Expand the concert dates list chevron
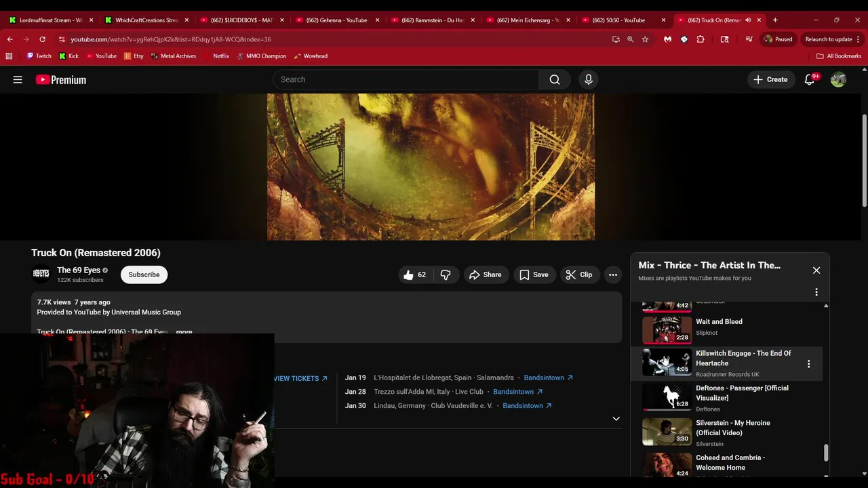 616,419
